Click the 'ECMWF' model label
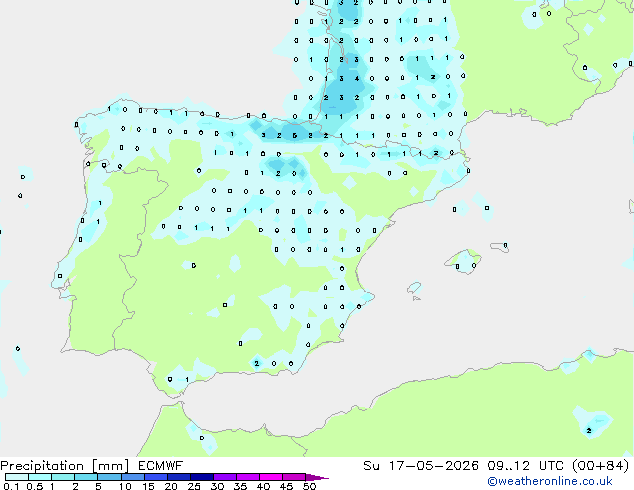Screen dimensions: 634x490 coord(161,466)
